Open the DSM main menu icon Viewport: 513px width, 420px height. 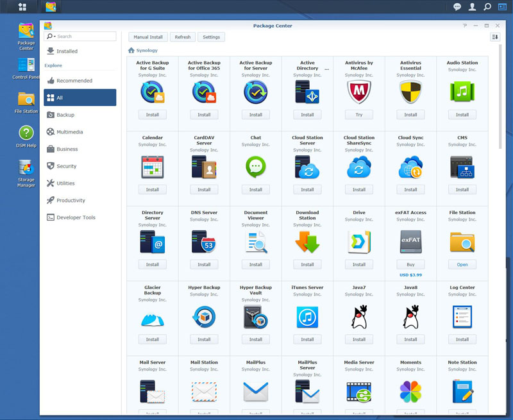coord(22,7)
